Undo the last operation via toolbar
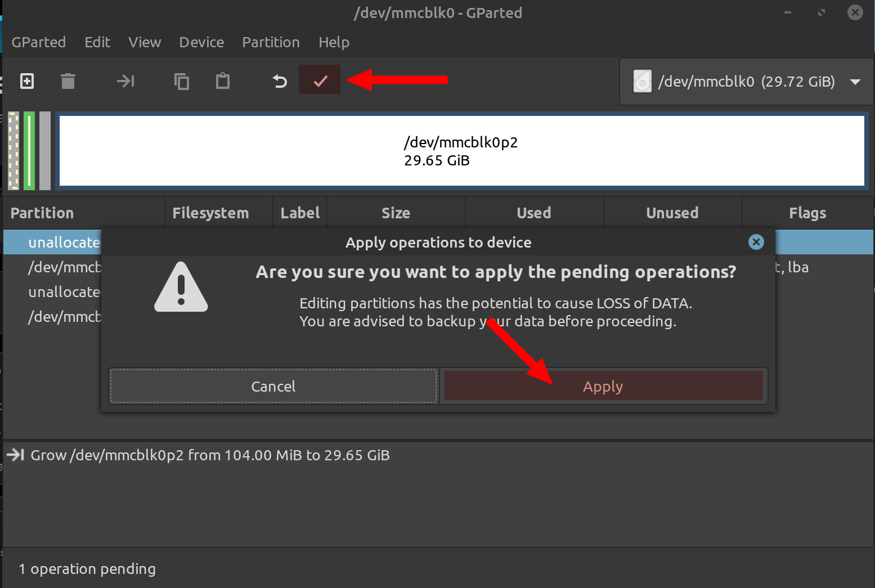The height and width of the screenshot is (588, 875). pos(280,81)
